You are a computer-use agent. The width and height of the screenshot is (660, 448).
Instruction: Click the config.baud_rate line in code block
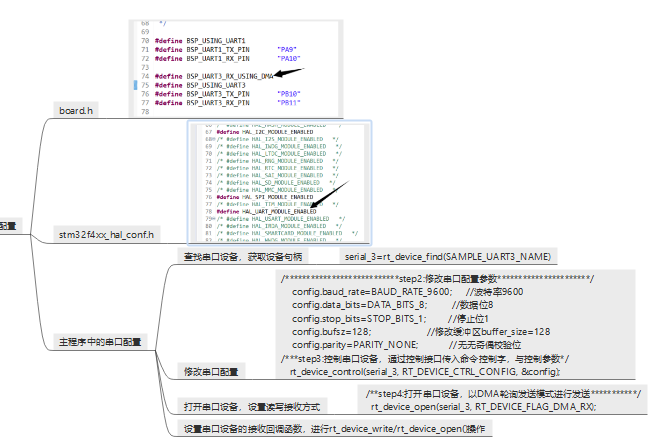407,291
